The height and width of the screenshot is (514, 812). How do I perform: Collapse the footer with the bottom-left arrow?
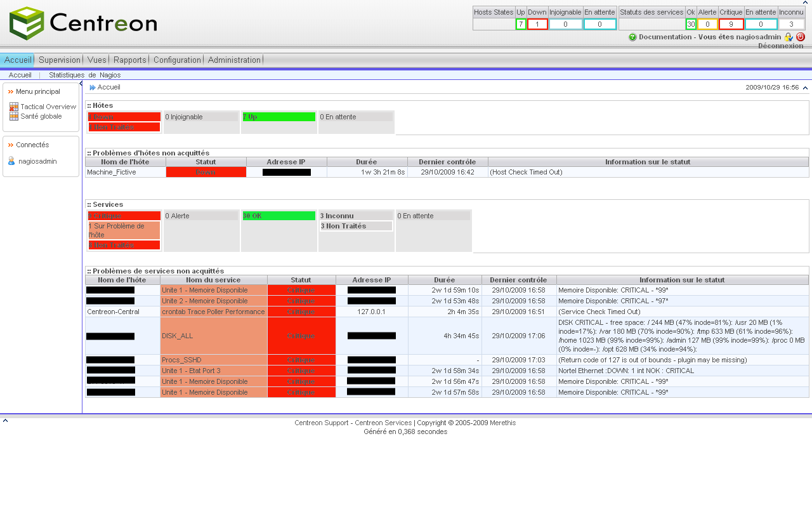(x=5, y=420)
